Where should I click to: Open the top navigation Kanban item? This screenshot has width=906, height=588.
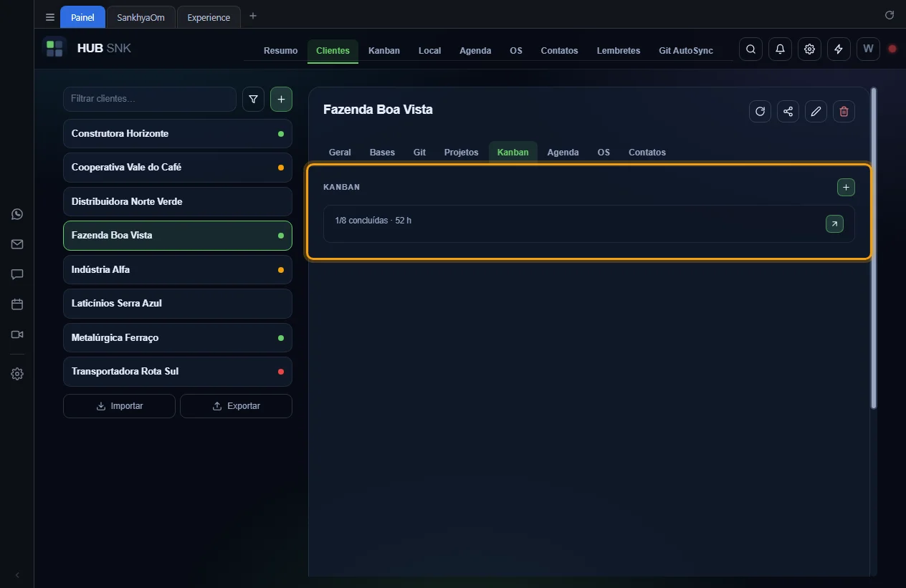pos(384,51)
